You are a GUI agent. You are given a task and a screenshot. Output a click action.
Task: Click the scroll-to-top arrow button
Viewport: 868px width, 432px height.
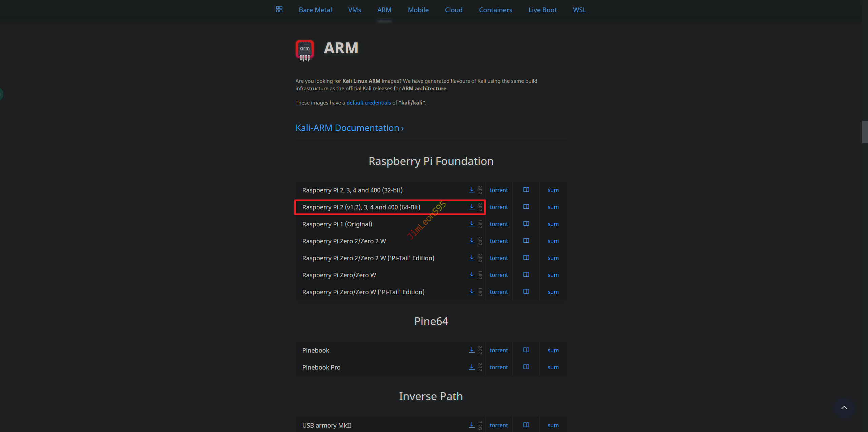844,408
